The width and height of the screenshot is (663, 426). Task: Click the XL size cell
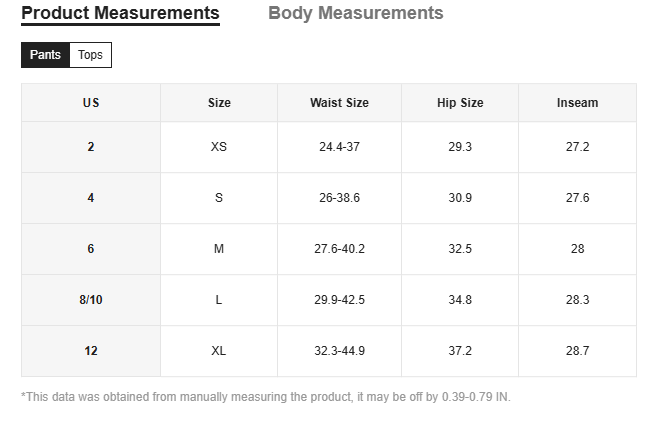coord(219,351)
